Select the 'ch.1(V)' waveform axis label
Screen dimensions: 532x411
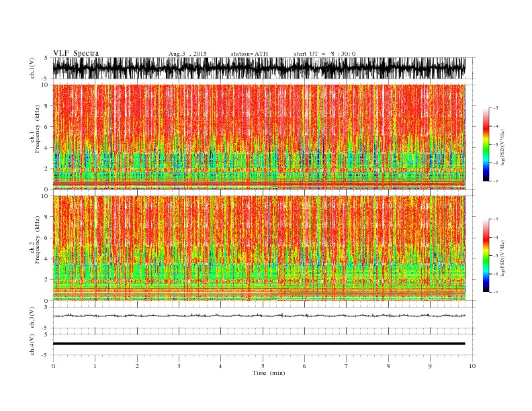click(x=32, y=68)
